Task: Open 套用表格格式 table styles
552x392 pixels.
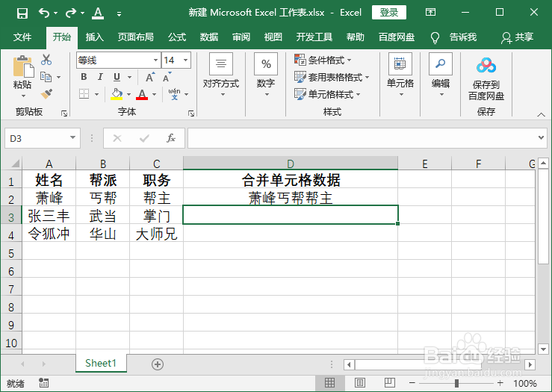Action: coord(332,77)
